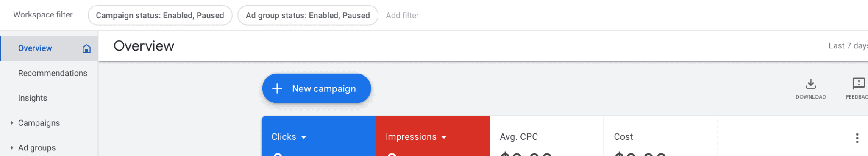The image size is (868, 156).
Task: Edit the Campaign status filter chip
Action: click(x=160, y=15)
